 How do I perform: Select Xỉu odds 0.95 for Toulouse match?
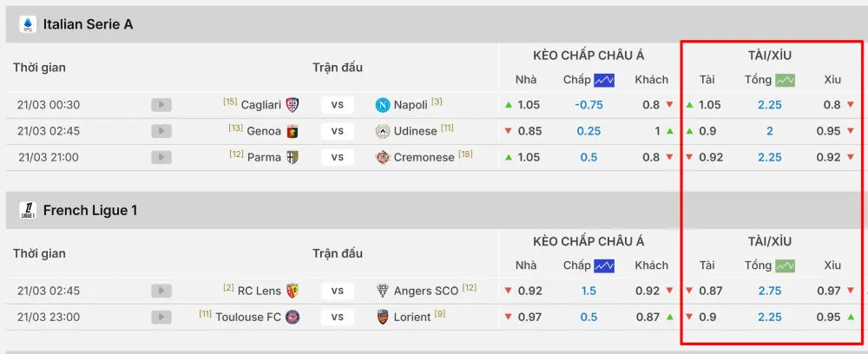[x=829, y=317]
